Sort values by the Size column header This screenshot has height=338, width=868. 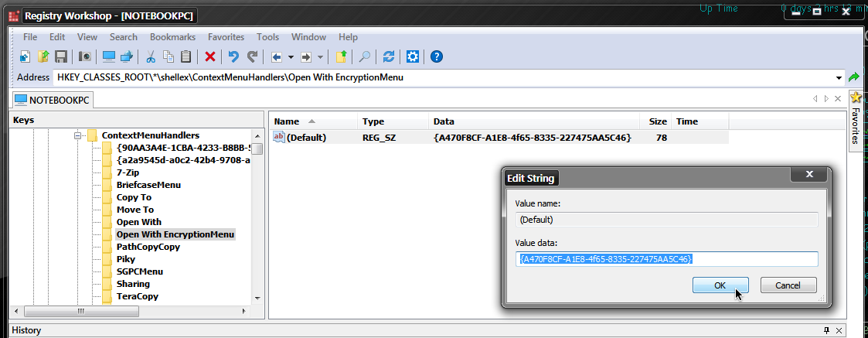[x=656, y=121]
